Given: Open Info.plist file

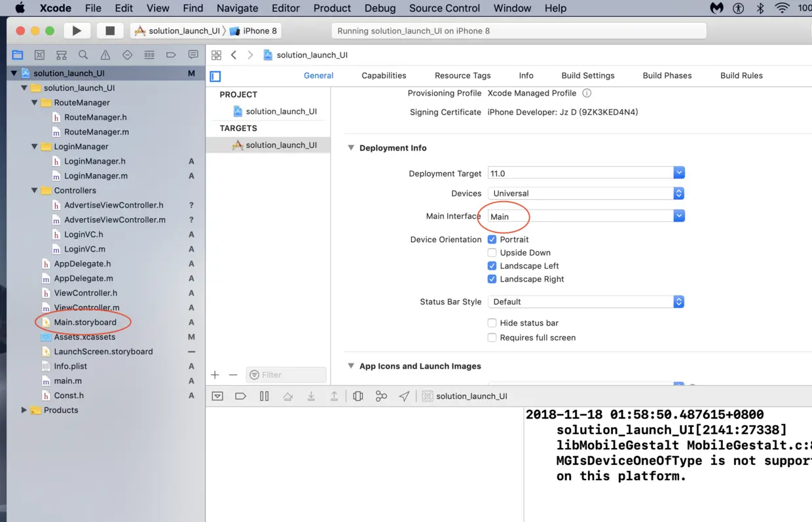Looking at the screenshot, I should point(70,366).
